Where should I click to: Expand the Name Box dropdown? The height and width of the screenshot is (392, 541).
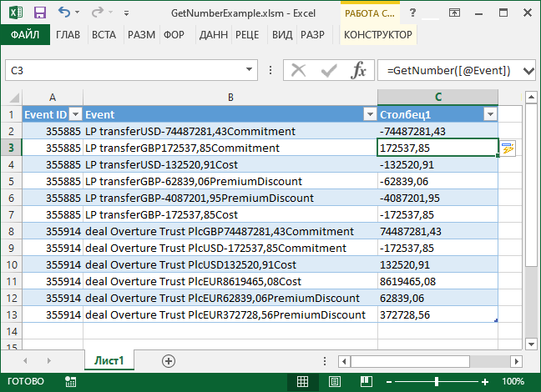click(249, 70)
